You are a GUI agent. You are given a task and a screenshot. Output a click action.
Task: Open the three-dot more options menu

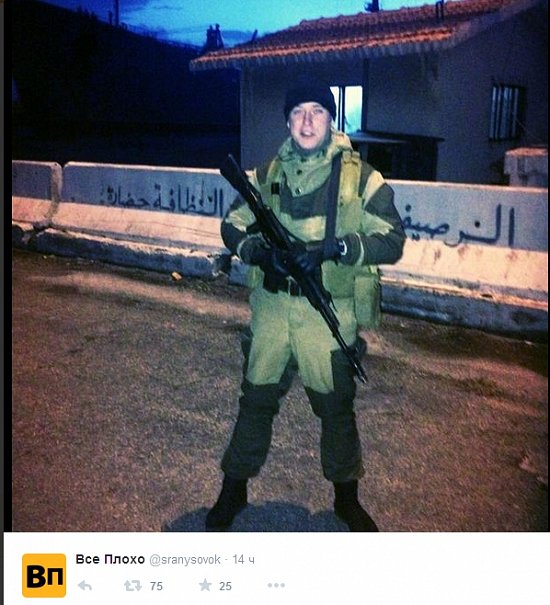276,585
